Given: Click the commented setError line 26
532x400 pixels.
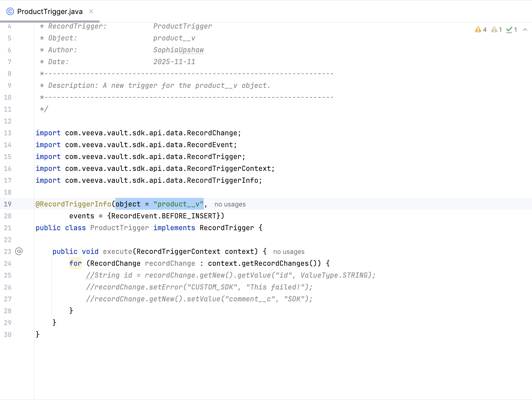Looking at the screenshot, I should pyautogui.click(x=199, y=287).
